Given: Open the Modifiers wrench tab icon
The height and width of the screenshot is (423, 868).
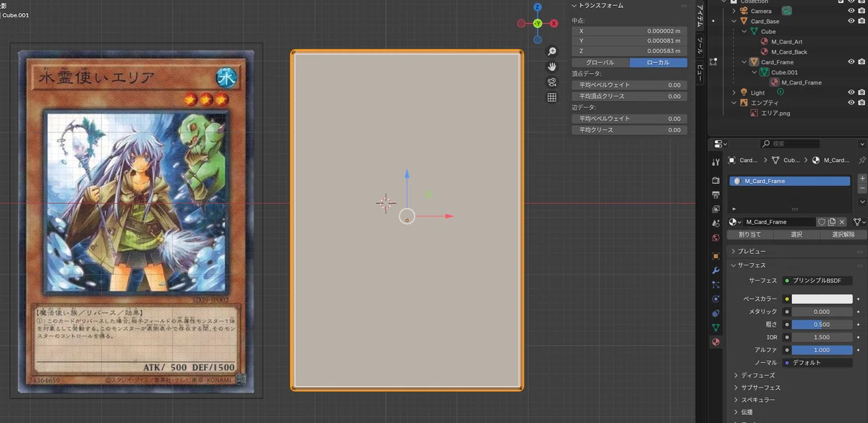Looking at the screenshot, I should tap(715, 270).
